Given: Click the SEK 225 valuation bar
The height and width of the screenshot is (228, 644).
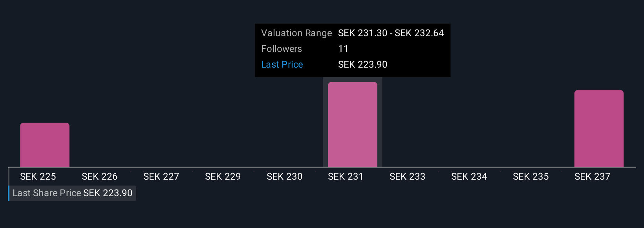Looking at the screenshot, I should pyautogui.click(x=45, y=145).
